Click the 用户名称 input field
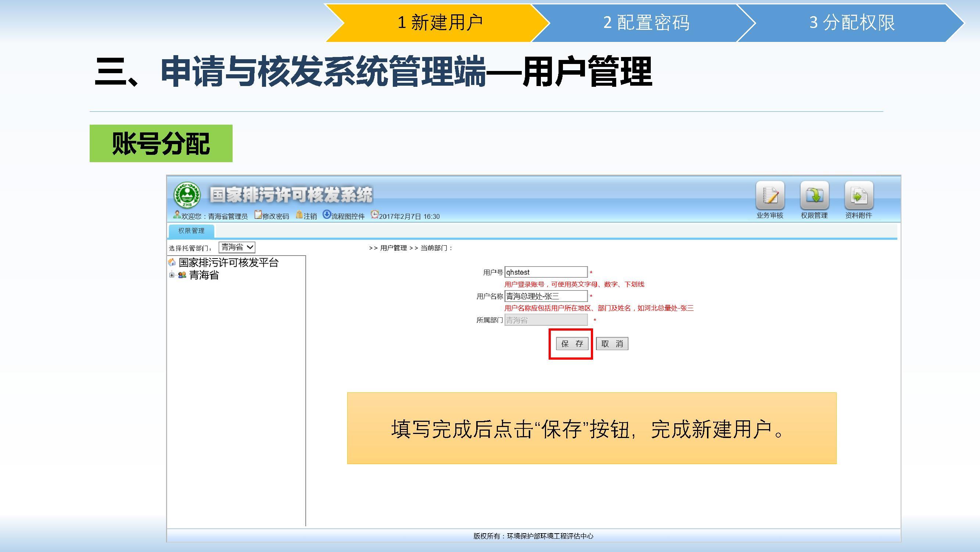980x552 pixels. pyautogui.click(x=546, y=296)
